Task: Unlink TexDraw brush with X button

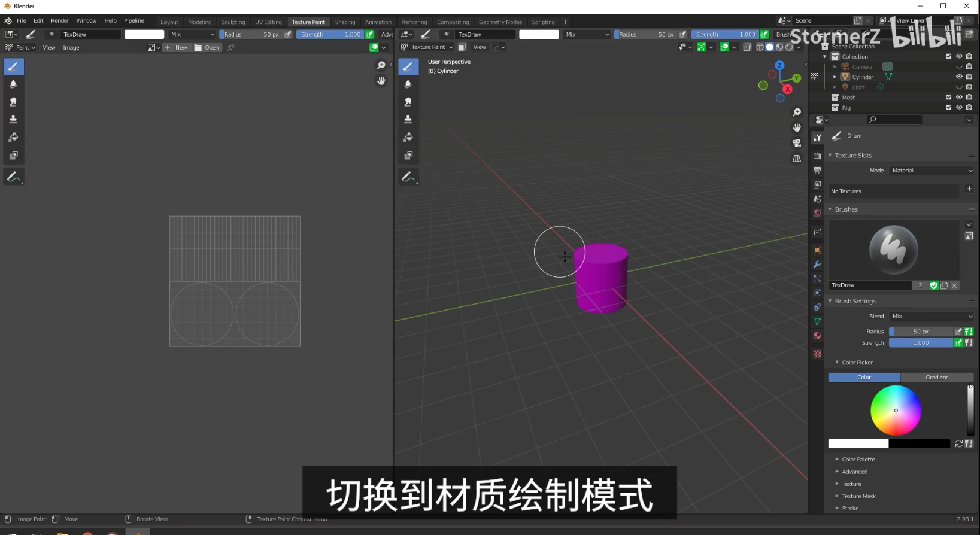Action: click(x=955, y=285)
